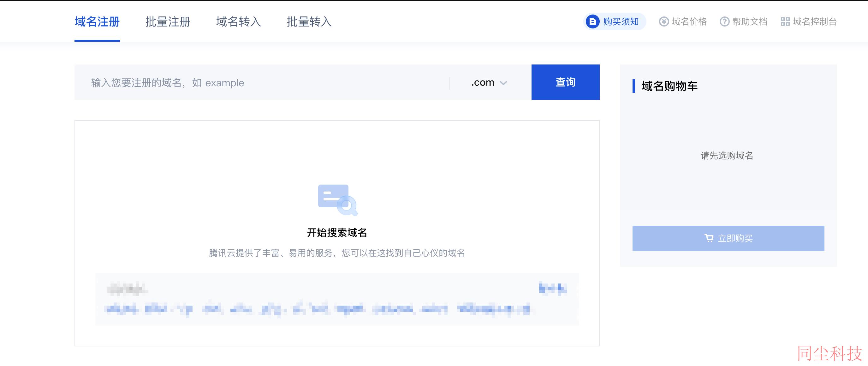The image size is (868, 366).
Task: View the 域名价格 page
Action: [689, 21]
